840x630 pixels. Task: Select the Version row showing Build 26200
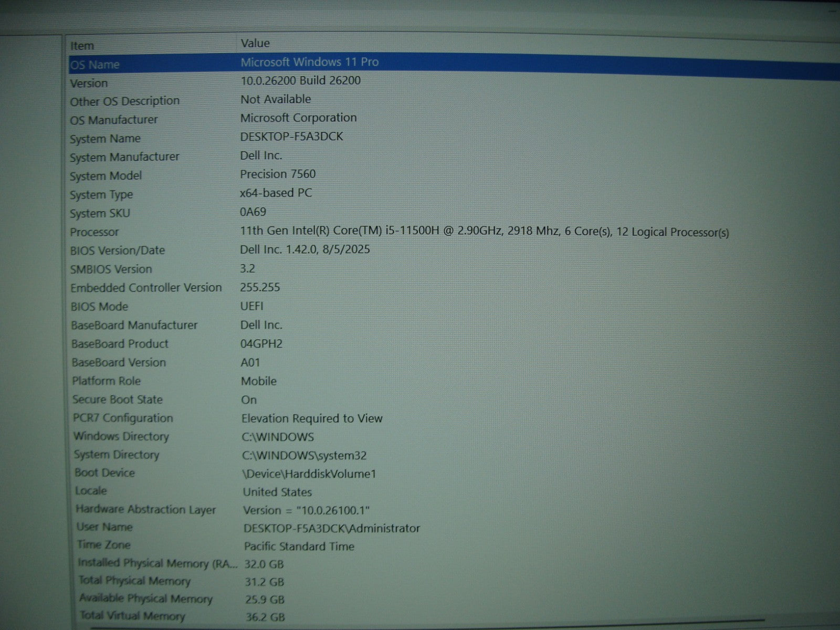[x=89, y=83]
